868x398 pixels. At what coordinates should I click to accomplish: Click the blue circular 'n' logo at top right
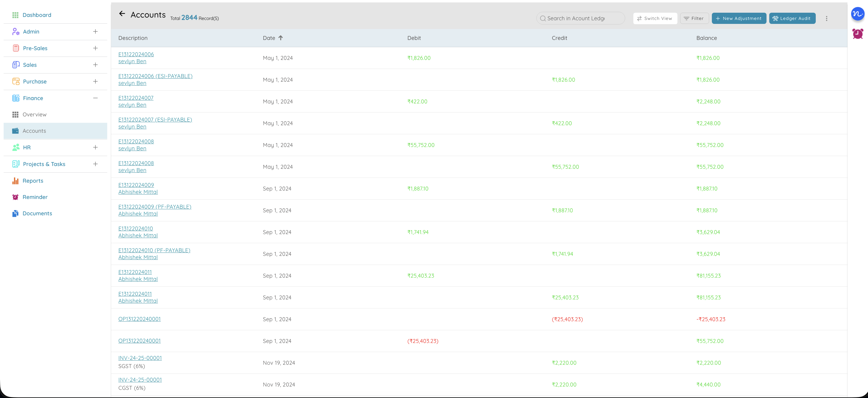tap(857, 14)
